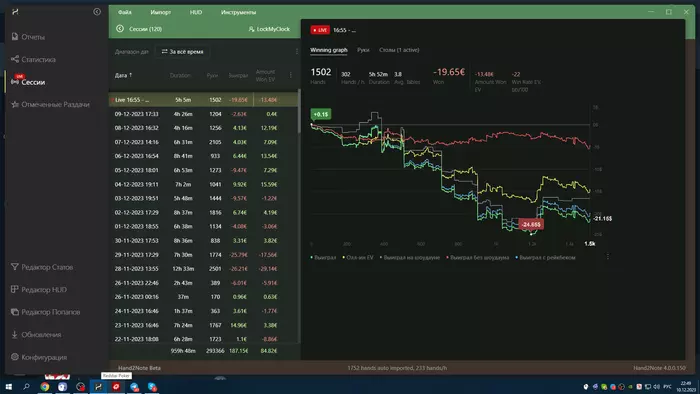Toggle Выиграл с рейкбеком legend series
Screen dimensions: 700x394
[x=545, y=257]
